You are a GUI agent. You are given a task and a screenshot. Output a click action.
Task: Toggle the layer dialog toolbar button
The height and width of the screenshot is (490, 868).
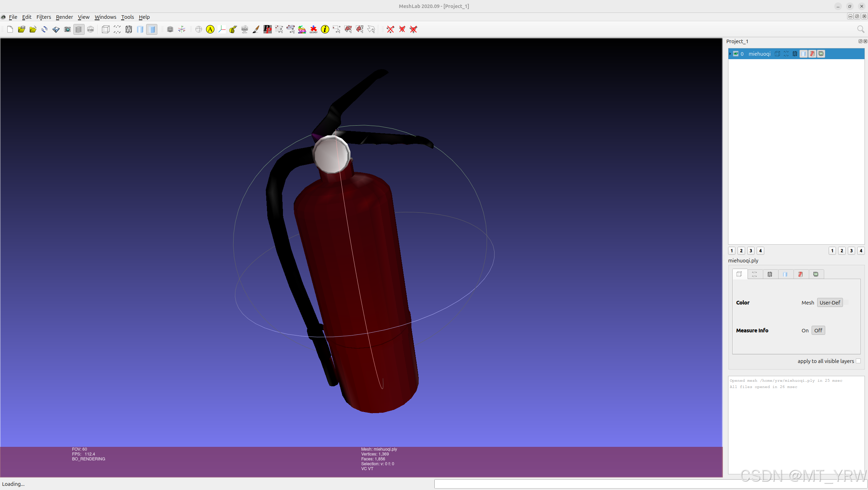point(79,30)
